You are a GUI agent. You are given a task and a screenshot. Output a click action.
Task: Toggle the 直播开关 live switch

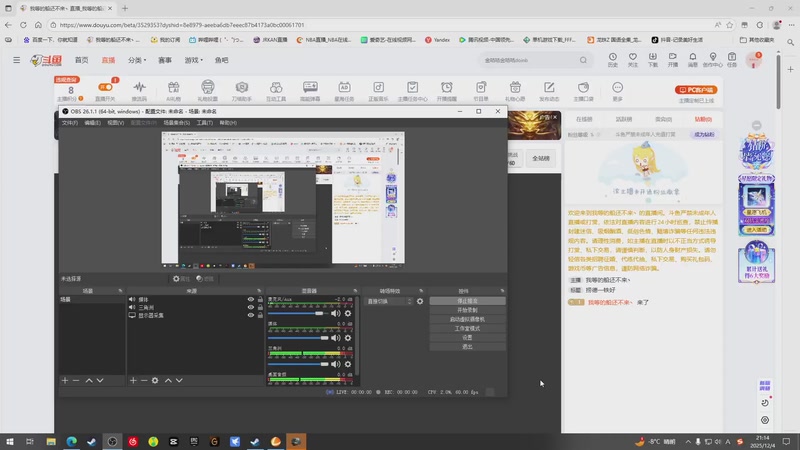pyautogui.click(x=106, y=87)
